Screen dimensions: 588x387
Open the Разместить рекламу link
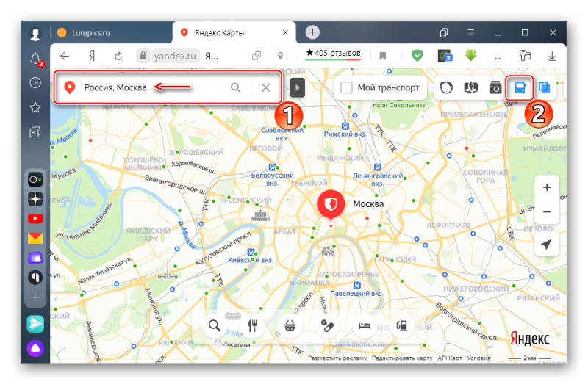click(337, 358)
